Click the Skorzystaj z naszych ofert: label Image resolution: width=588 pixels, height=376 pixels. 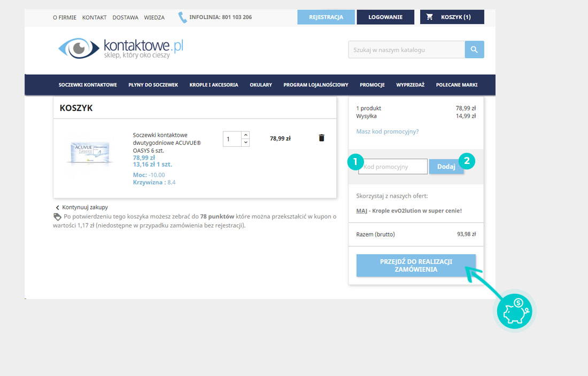click(x=392, y=196)
